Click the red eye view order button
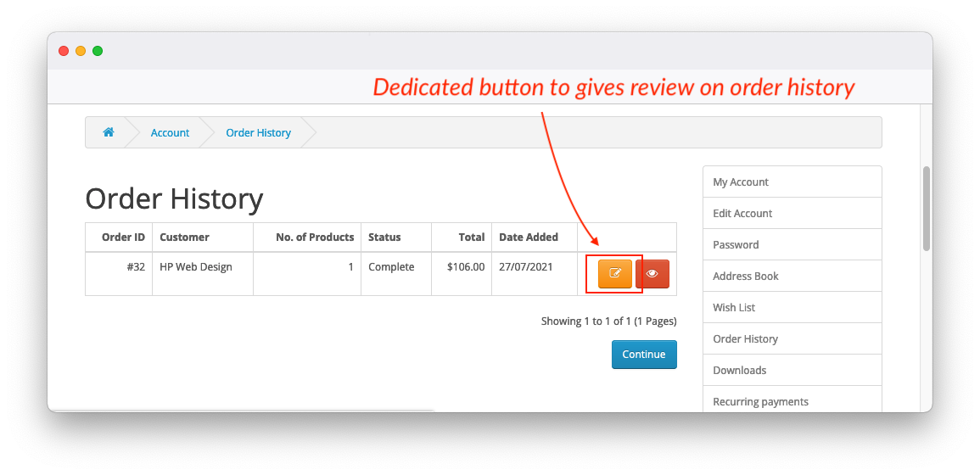This screenshot has height=475, width=980. point(652,273)
